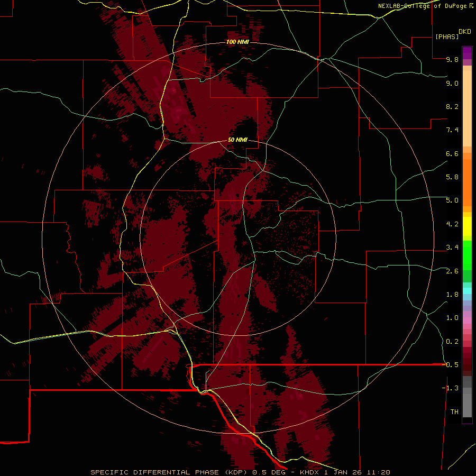
Task: Click the 2.6 value on the scale
Action: point(452,271)
